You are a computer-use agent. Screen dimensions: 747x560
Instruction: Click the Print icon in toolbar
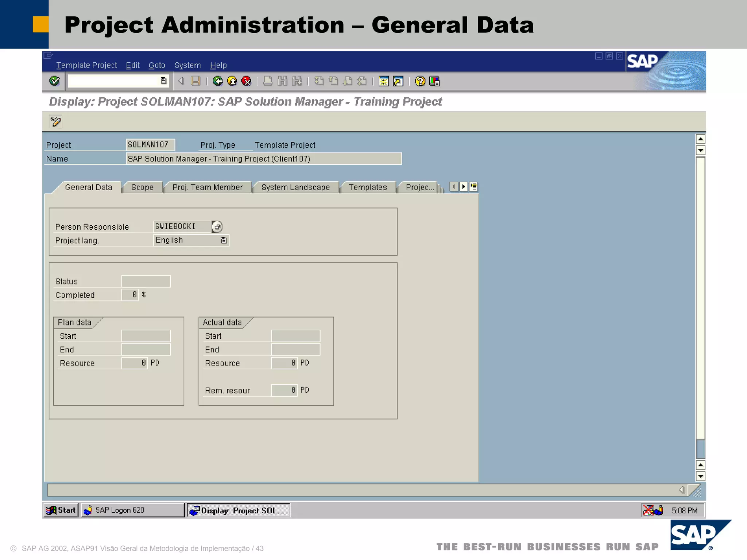[268, 81]
